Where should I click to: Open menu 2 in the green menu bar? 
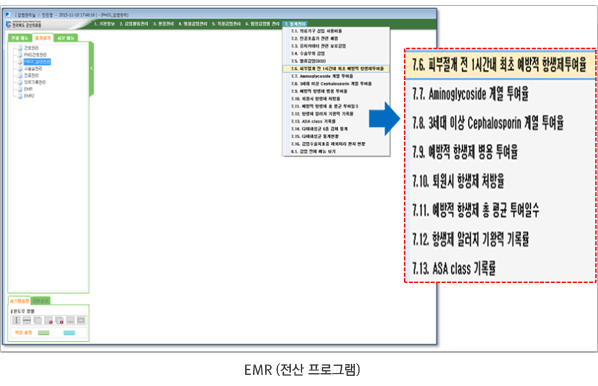point(134,24)
